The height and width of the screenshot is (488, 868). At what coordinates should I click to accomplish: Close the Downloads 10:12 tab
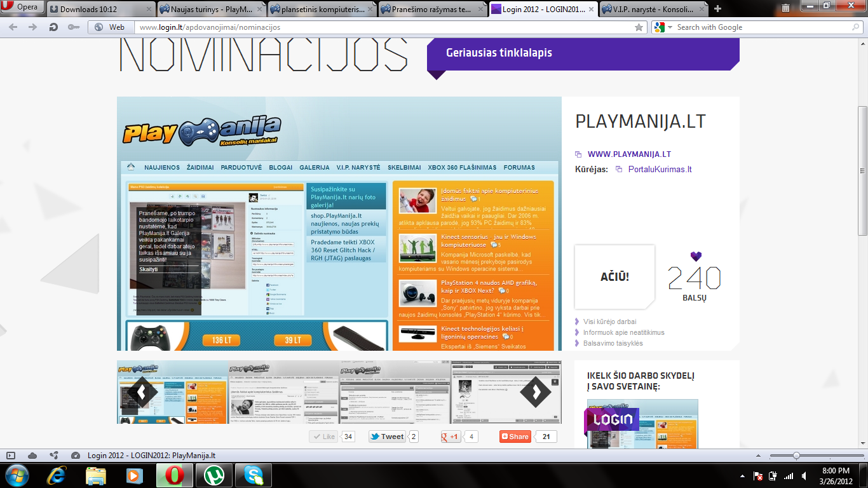click(x=149, y=9)
